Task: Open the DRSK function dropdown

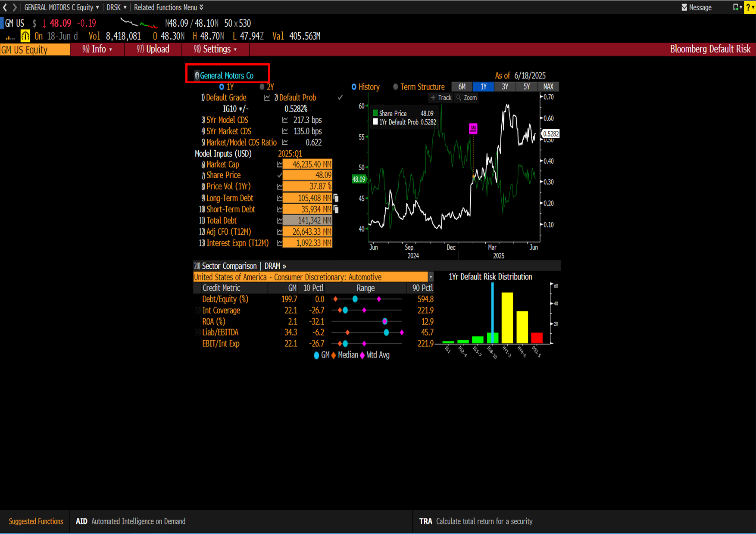Action: tap(116, 7)
